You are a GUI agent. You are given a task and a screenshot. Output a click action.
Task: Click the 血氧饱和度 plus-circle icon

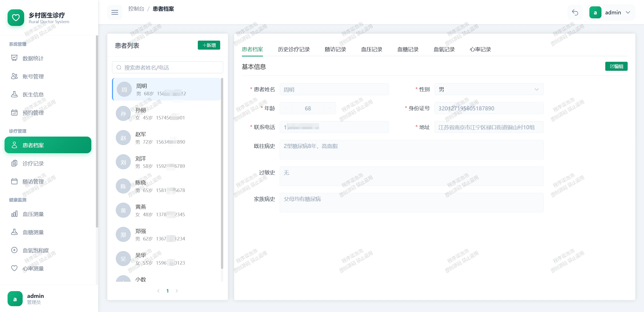tap(14, 250)
